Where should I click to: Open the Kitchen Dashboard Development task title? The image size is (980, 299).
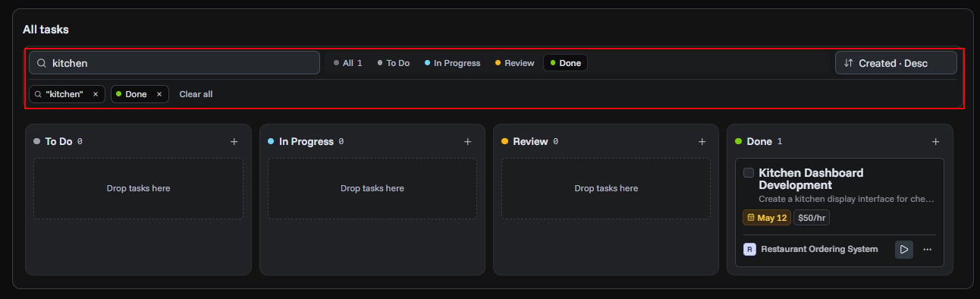[811, 179]
